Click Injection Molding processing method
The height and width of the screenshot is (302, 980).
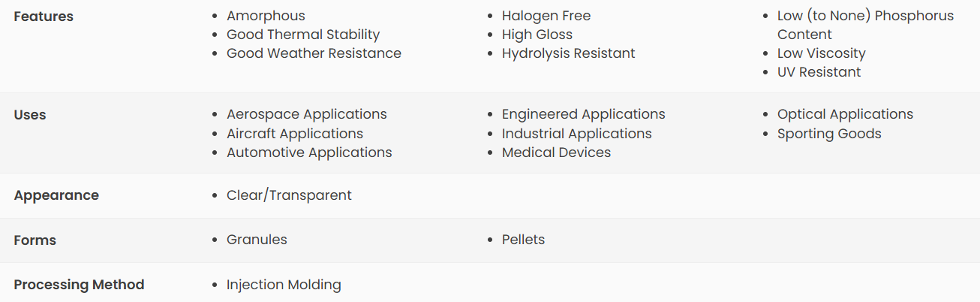pyautogui.click(x=284, y=285)
